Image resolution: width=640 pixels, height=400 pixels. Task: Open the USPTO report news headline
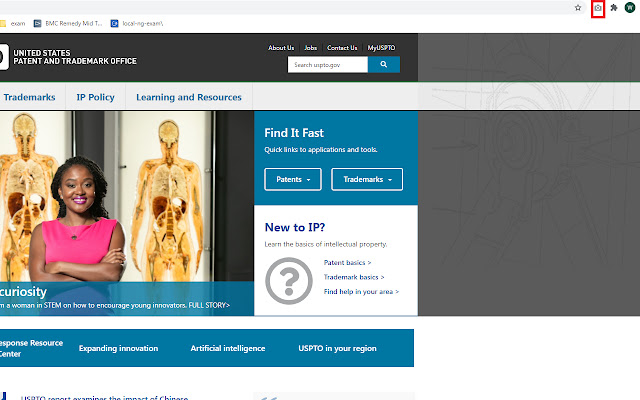click(104, 397)
